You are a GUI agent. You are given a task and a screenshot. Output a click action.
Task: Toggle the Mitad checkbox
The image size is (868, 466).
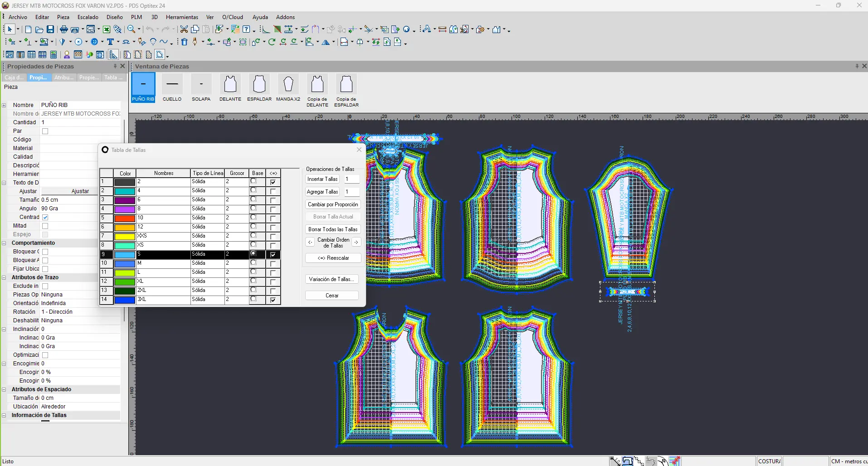pos(45,226)
